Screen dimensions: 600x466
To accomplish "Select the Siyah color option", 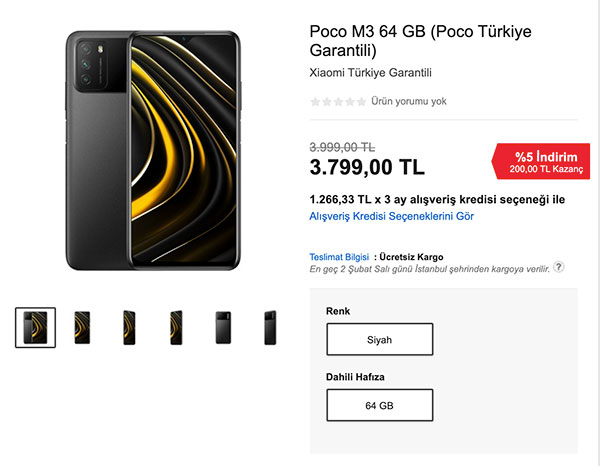I will (380, 339).
